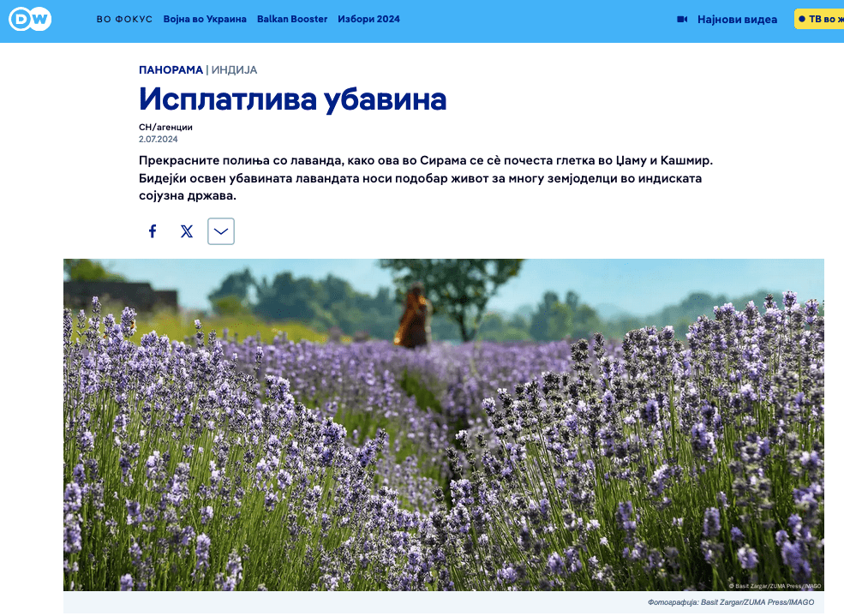Expand more sharing options chevron
The width and height of the screenshot is (844, 616).
point(221,231)
